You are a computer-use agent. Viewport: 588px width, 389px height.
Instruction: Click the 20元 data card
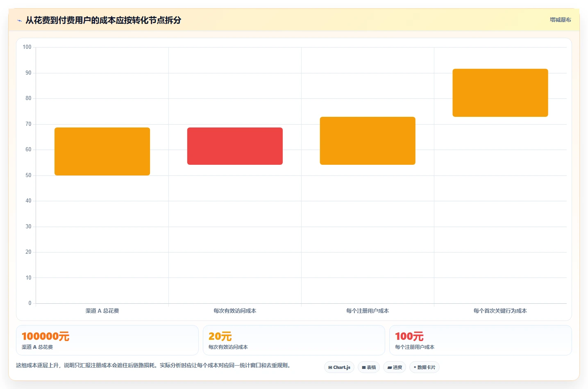tap(294, 340)
